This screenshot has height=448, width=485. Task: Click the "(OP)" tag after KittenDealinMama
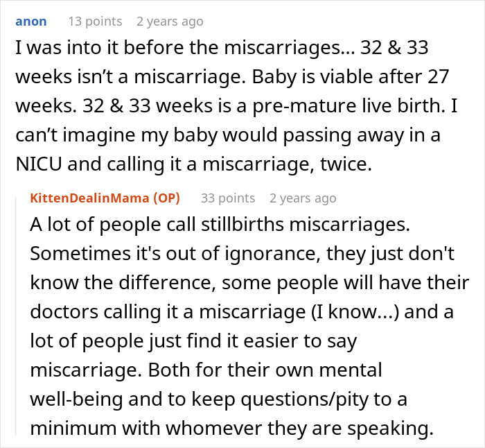[164, 198]
